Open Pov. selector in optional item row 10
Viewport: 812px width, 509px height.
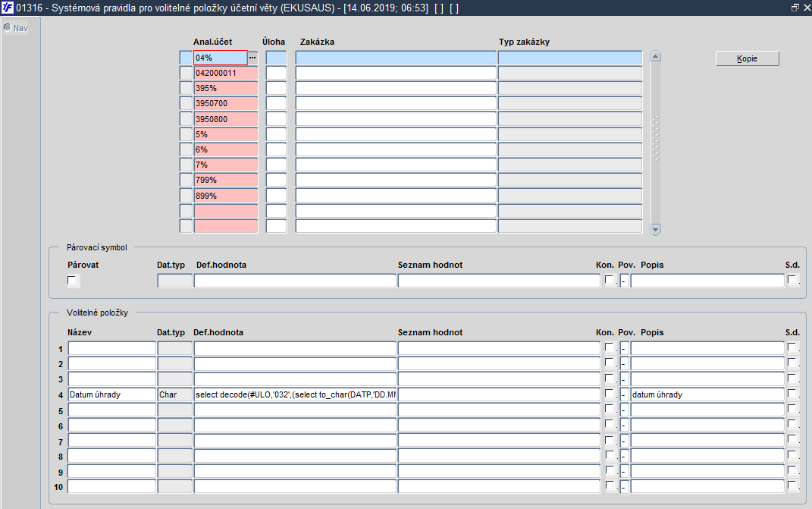pyautogui.click(x=625, y=487)
